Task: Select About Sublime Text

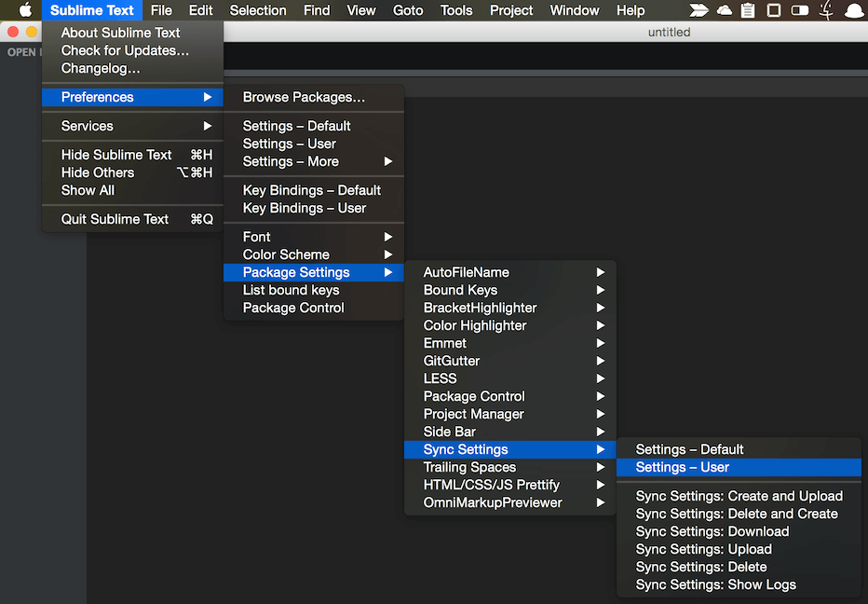Action: point(132,33)
